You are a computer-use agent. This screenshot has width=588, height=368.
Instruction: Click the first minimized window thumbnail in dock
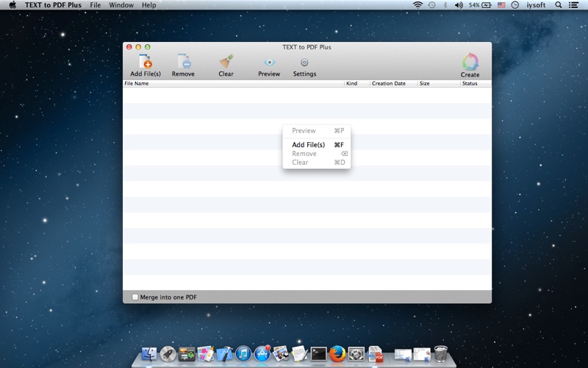[x=403, y=355]
